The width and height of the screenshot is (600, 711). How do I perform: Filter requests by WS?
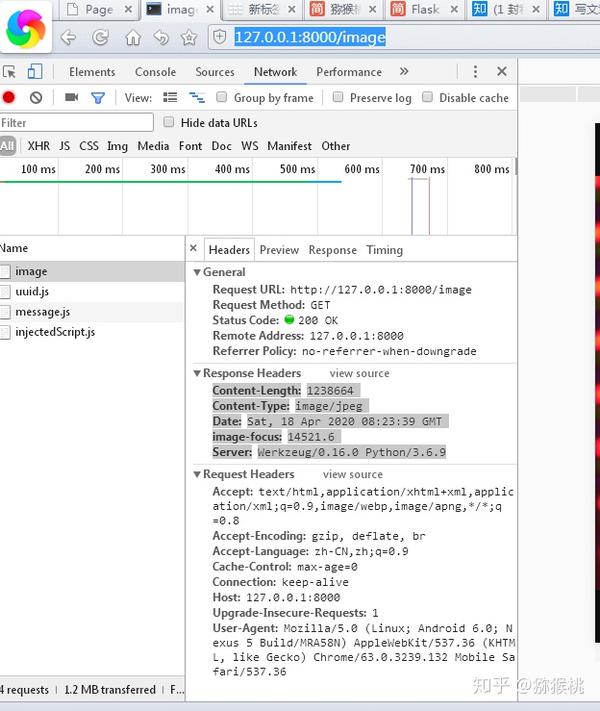pyautogui.click(x=249, y=146)
